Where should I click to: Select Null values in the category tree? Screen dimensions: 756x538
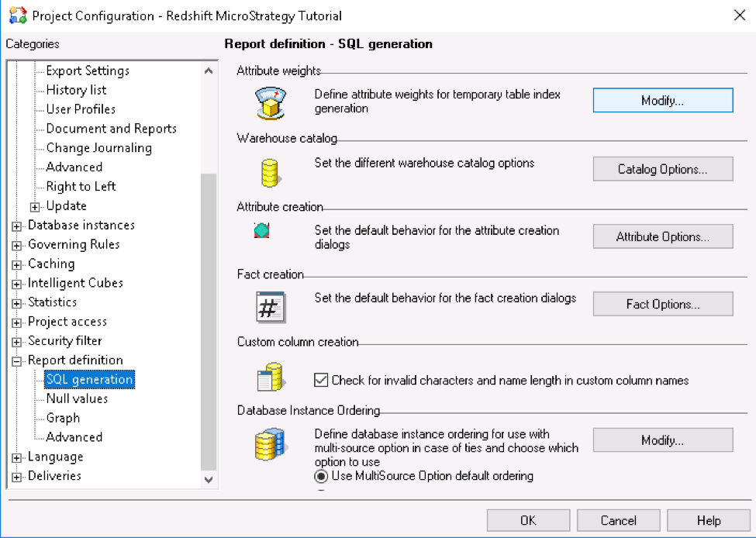tap(75, 398)
